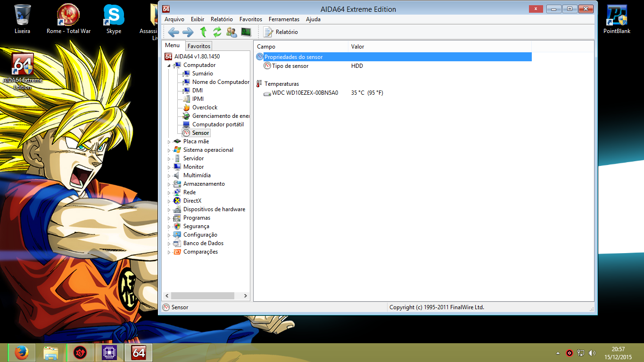Expand the Servidor node
The image size is (644, 362).
[169, 159]
